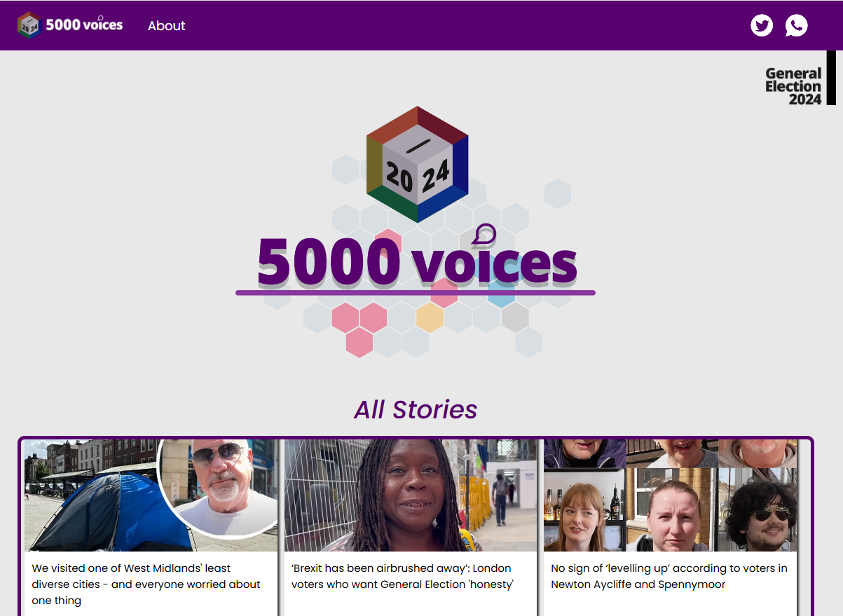
Task: Select the grey hexagon at top right of map
Action: point(558,193)
